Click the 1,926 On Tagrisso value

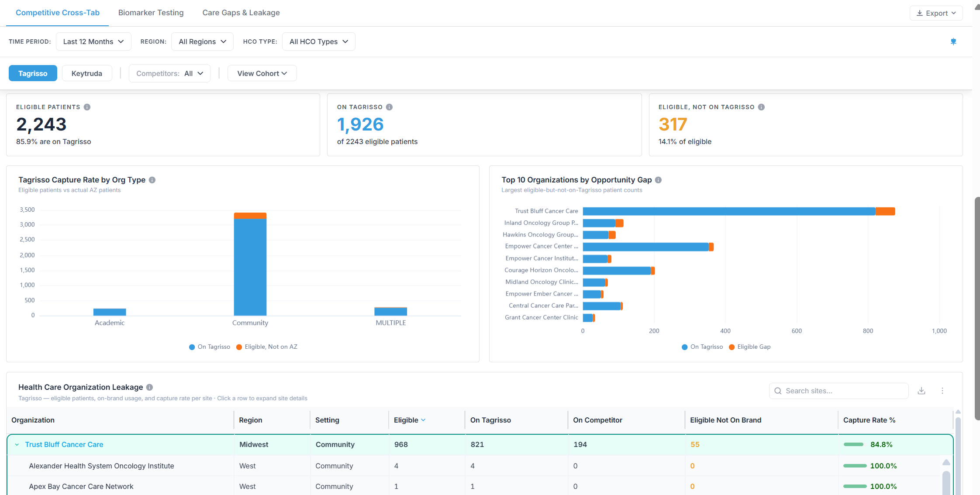(x=360, y=124)
